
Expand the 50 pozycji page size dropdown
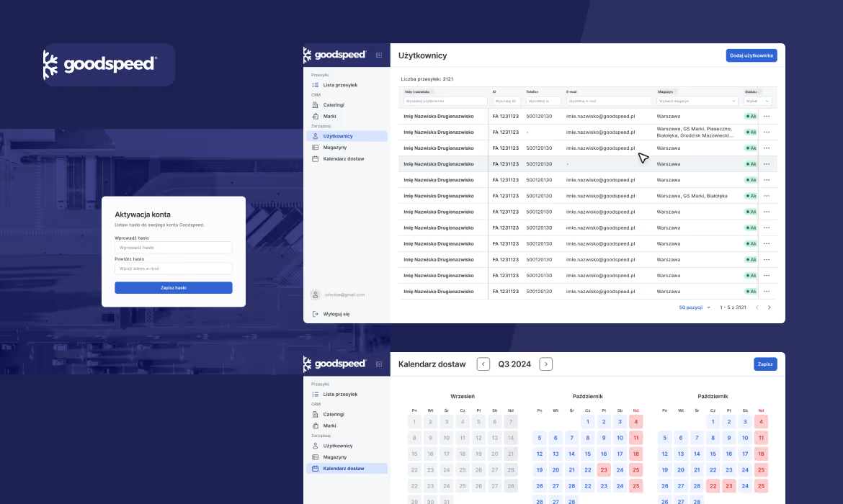[695, 307]
